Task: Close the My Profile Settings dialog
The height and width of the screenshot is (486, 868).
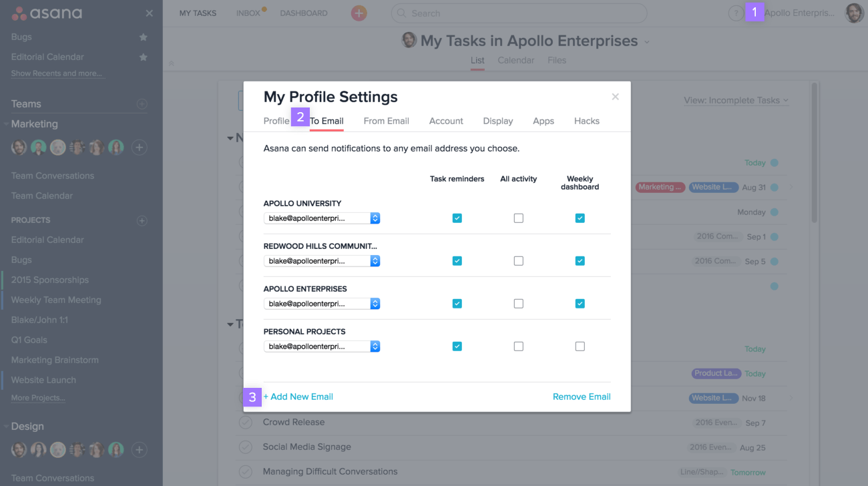Action: [x=615, y=97]
